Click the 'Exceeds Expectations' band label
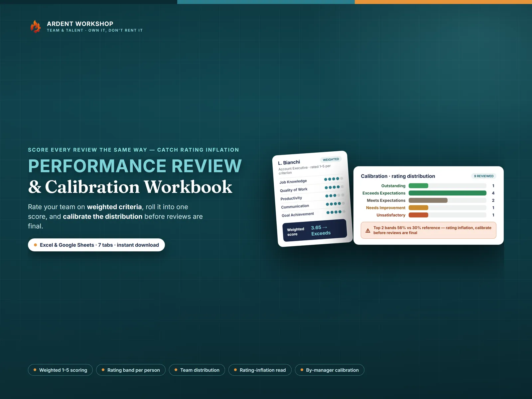532x399 pixels. pos(384,193)
